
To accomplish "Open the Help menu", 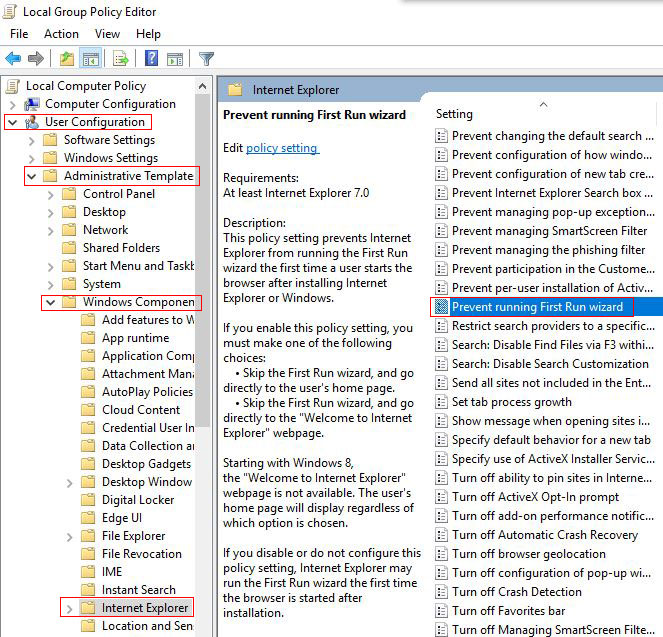I will click(x=148, y=34).
